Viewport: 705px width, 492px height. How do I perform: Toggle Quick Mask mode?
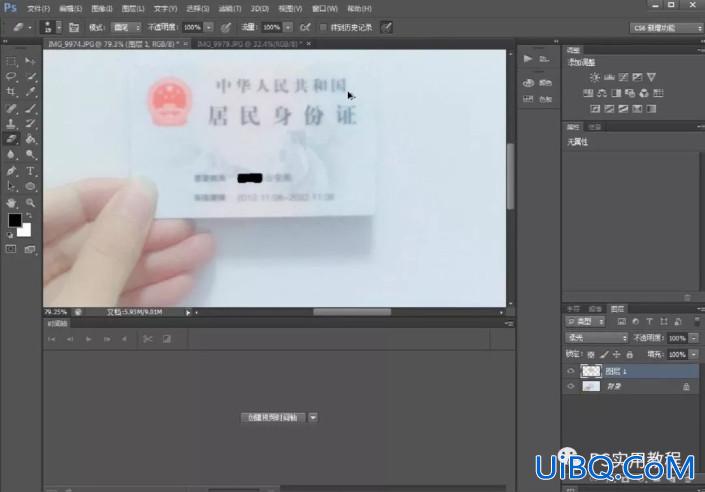11,249
